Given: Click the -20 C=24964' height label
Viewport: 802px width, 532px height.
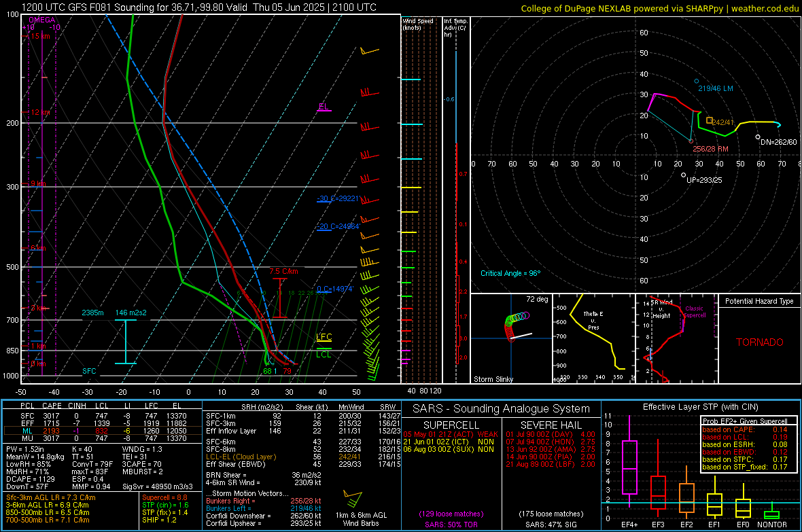Looking at the screenshot, I should (338, 226).
